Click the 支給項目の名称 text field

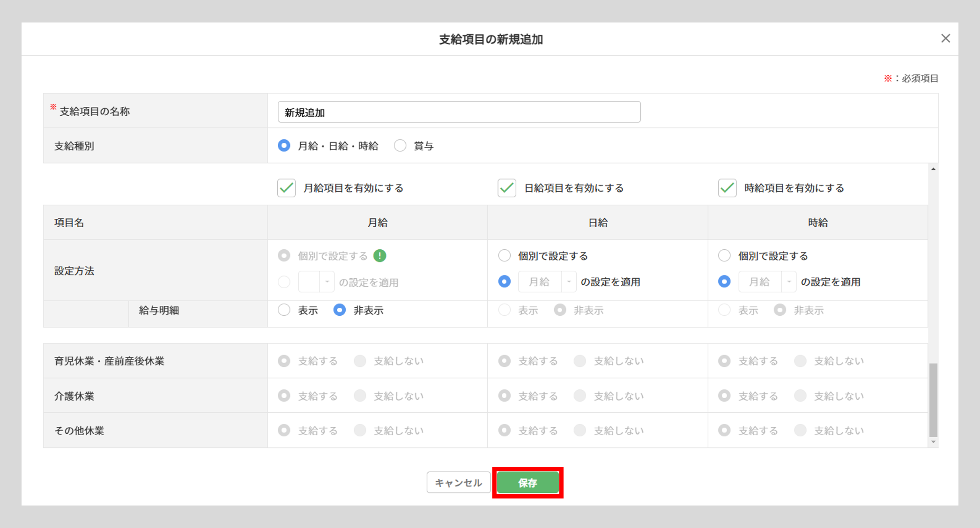[x=459, y=112]
